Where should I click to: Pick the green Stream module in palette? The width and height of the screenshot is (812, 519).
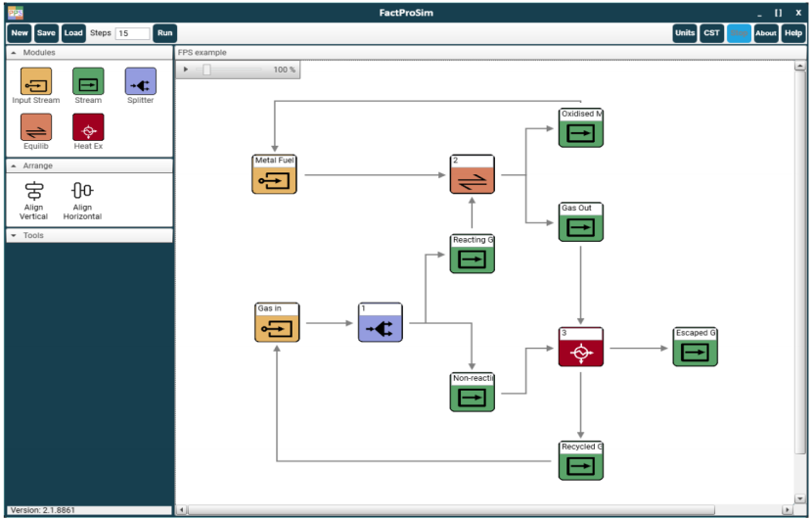click(x=88, y=81)
